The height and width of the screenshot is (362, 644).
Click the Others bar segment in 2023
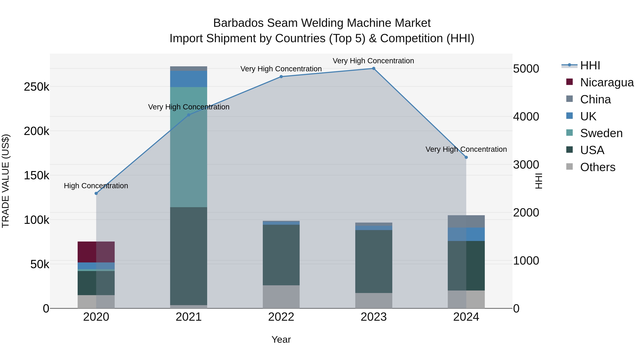click(x=374, y=301)
